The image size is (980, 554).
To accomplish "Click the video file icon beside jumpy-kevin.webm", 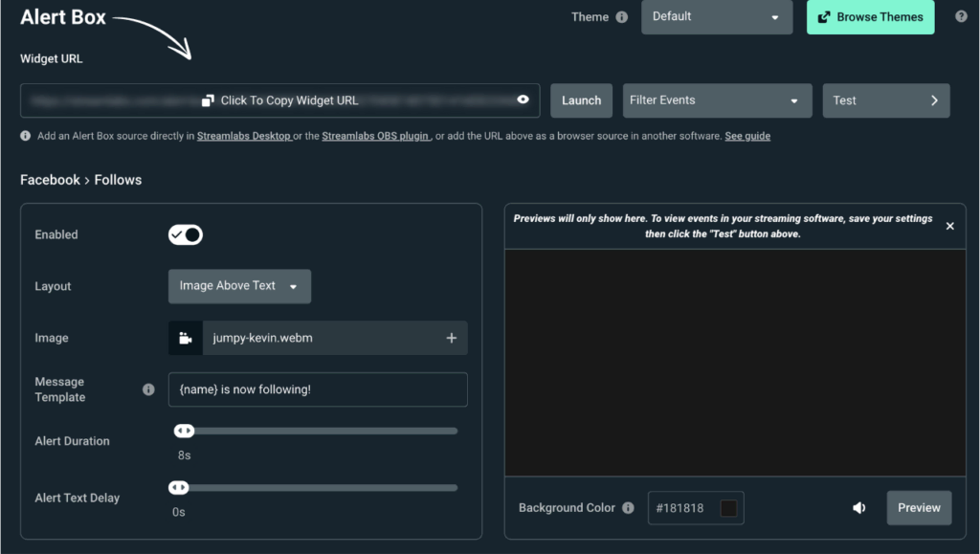I will [185, 338].
